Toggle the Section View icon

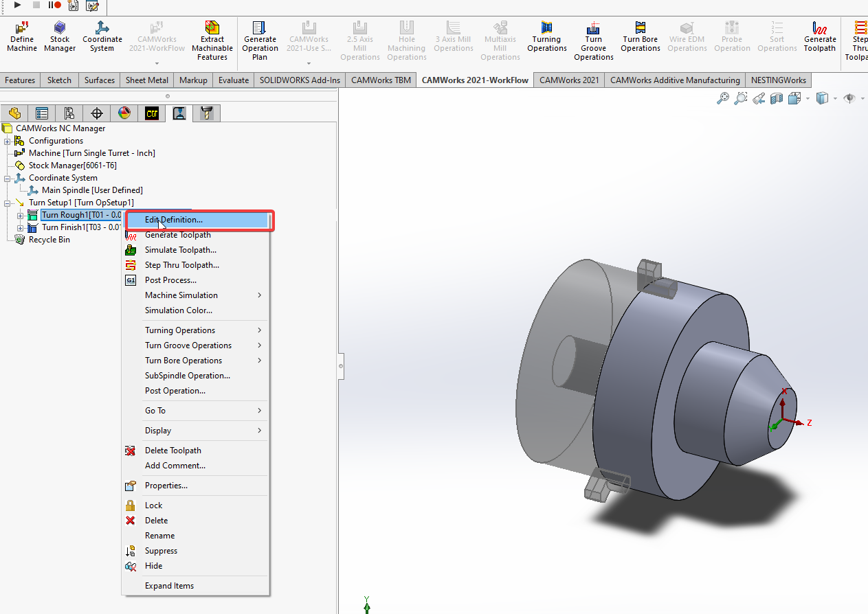[x=777, y=98]
